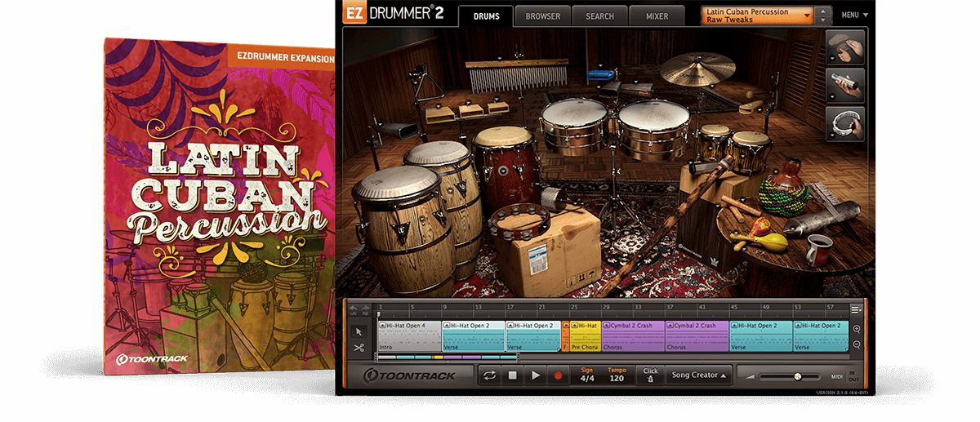This screenshot has height=422, width=980.
Task: Switch to the BROWSER tab
Action: coord(542,16)
